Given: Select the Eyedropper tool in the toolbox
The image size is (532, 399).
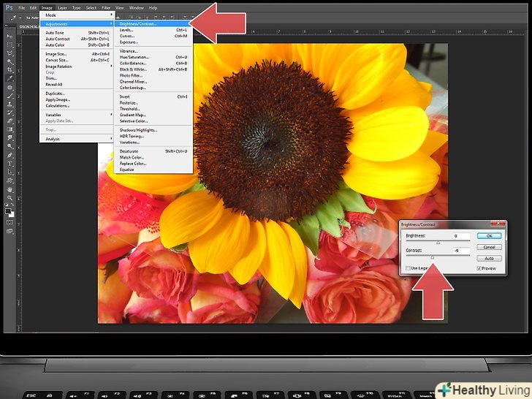Looking at the screenshot, I should coord(9,78).
